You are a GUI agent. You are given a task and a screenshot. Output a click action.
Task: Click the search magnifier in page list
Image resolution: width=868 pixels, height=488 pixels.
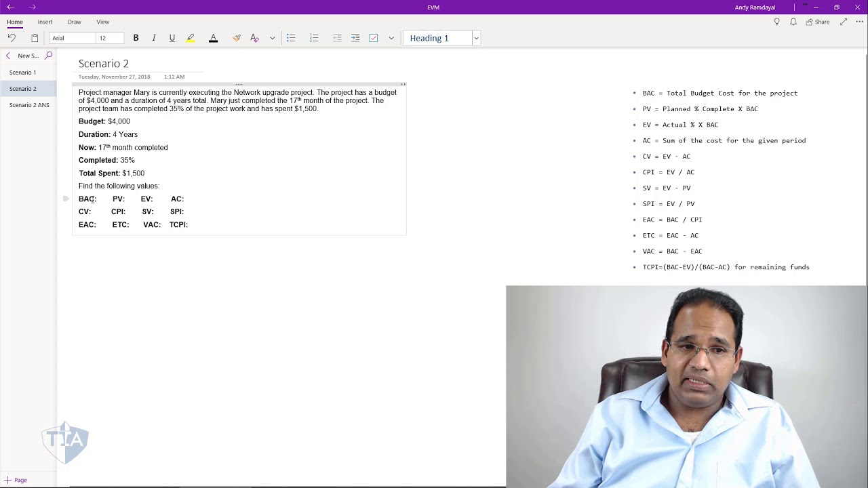[48, 56]
